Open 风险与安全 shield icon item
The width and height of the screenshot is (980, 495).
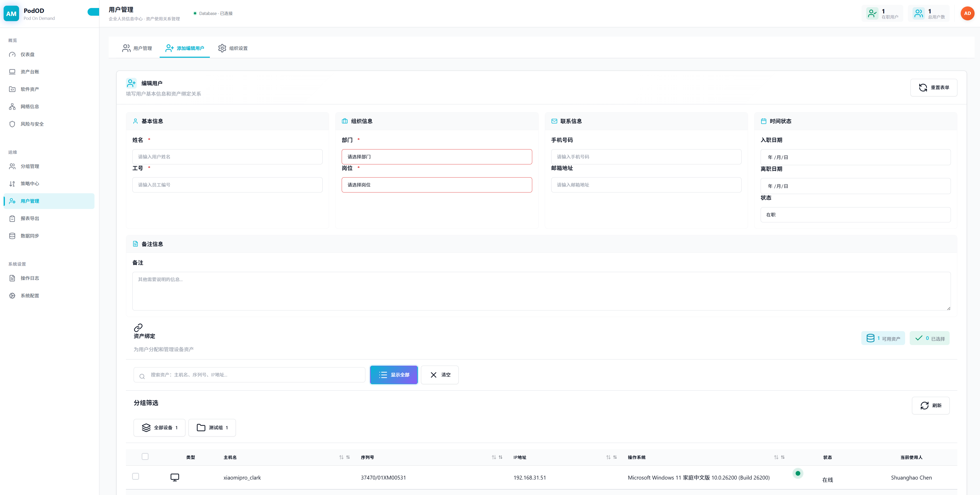[12, 124]
